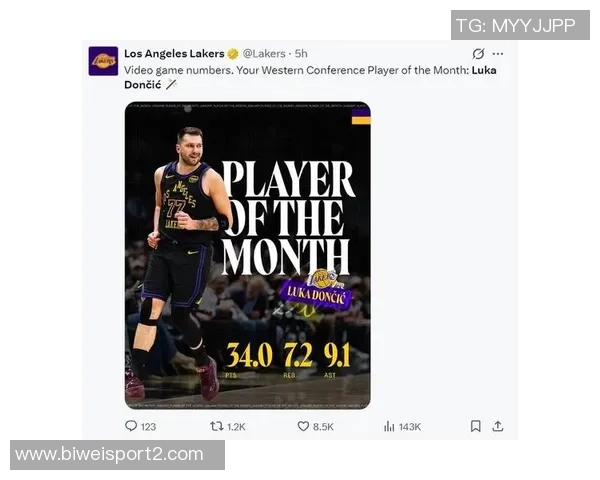Click the reply comment icon
This screenshot has height=480, width=600.
tap(131, 426)
